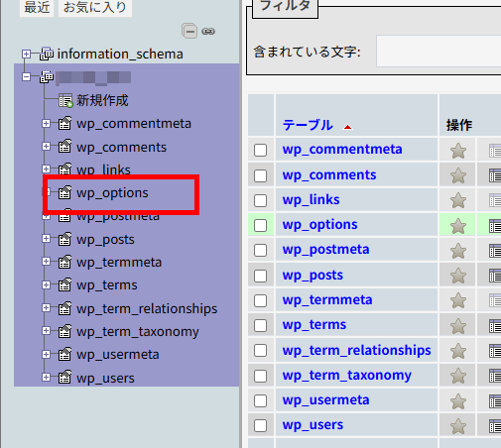Click the collapse-all icon in navigation panel

pos(189,32)
